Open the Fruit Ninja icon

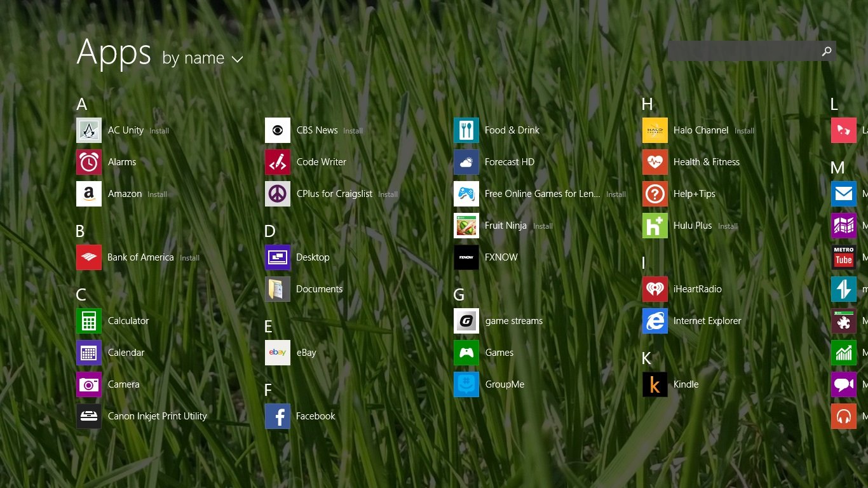click(x=466, y=226)
